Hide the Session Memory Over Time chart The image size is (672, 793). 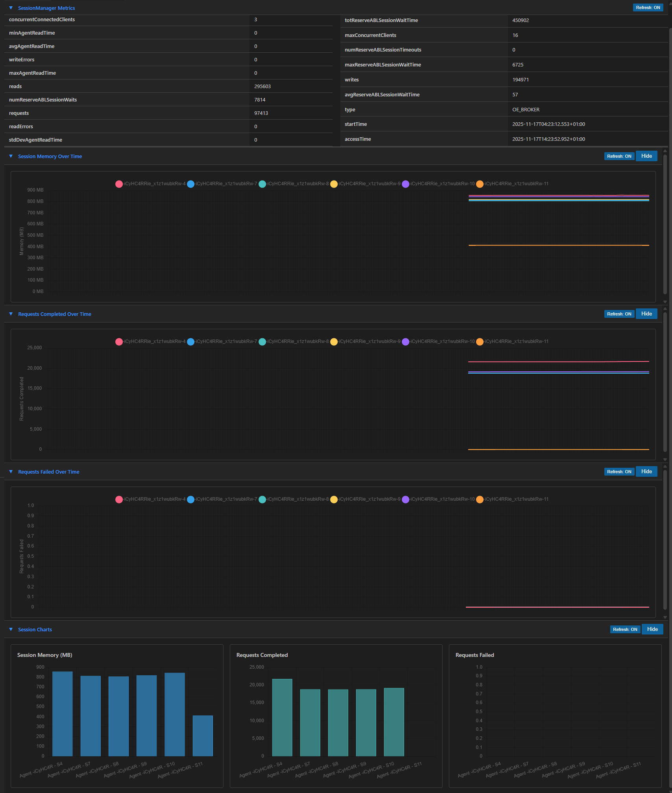point(646,156)
